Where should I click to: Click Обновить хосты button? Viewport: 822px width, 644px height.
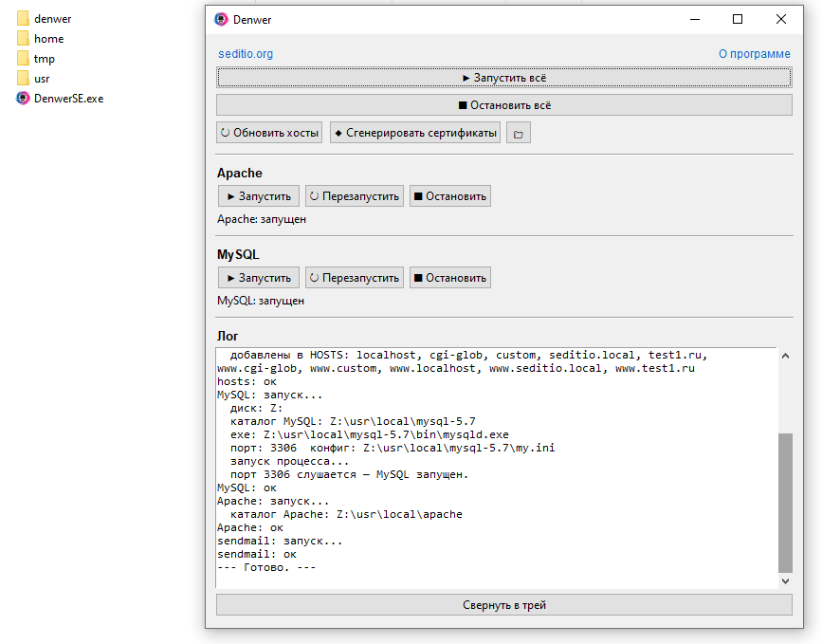269,133
